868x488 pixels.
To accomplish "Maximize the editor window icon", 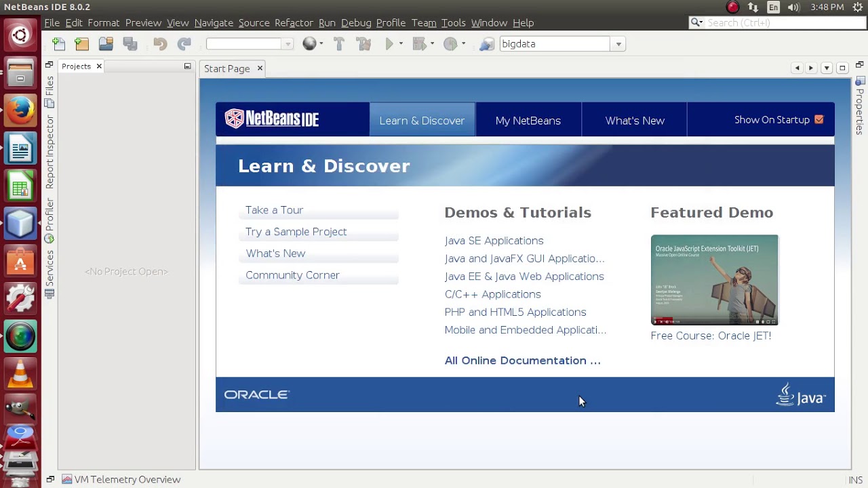I will [842, 68].
